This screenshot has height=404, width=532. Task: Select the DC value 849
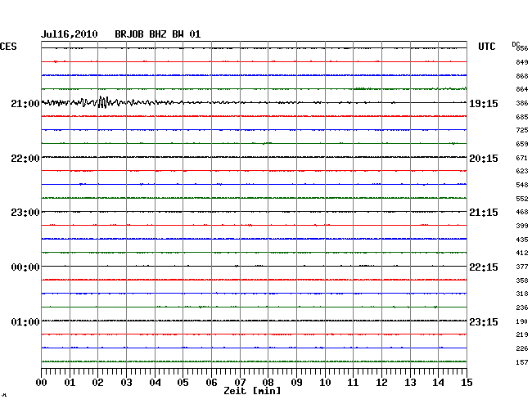[x=522, y=62]
